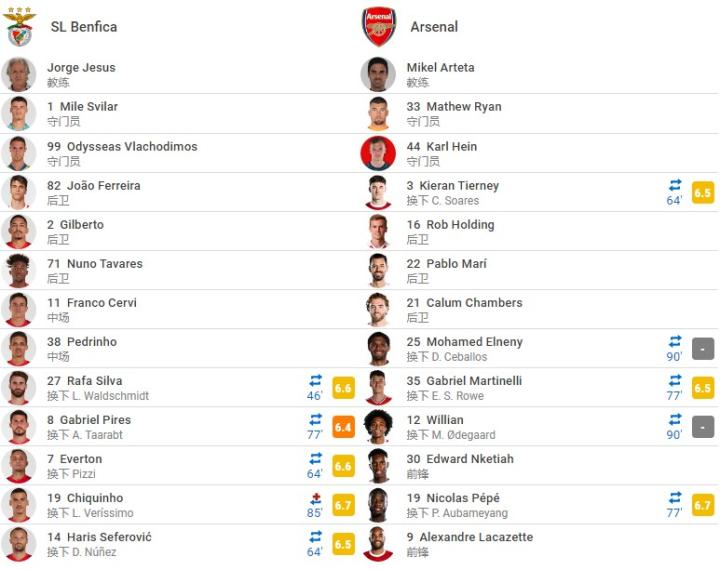720x570 pixels.
Task: Open Mikel Arteta coach profile
Action: point(440,67)
